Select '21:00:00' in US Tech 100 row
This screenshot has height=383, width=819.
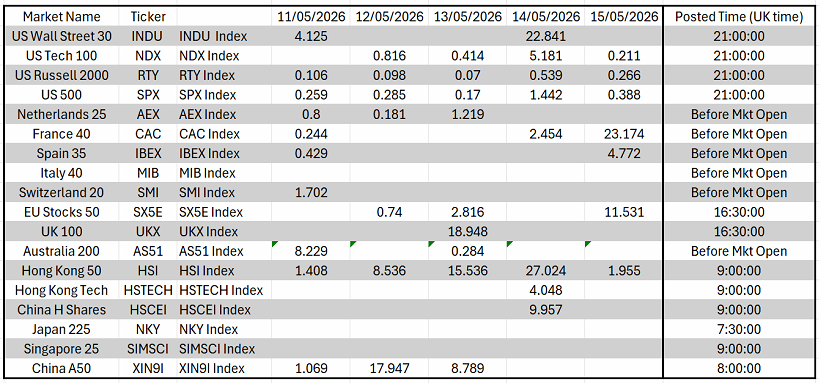tap(739, 56)
